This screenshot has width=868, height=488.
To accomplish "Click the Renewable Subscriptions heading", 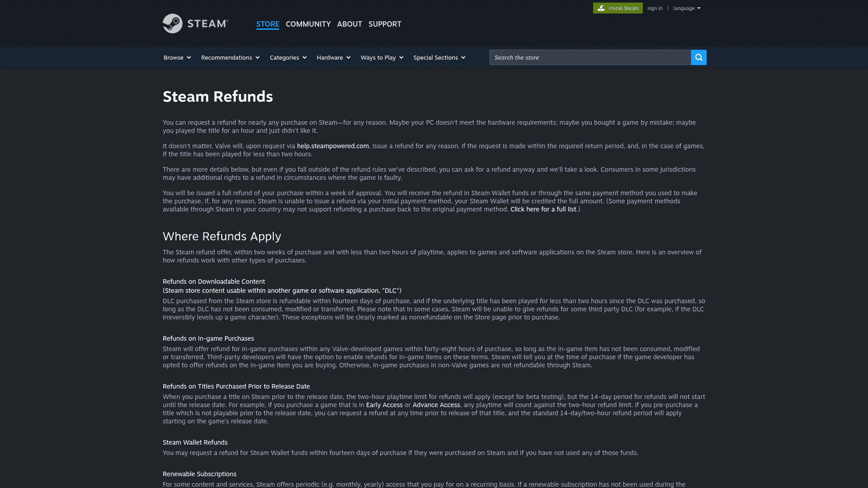I will (199, 474).
